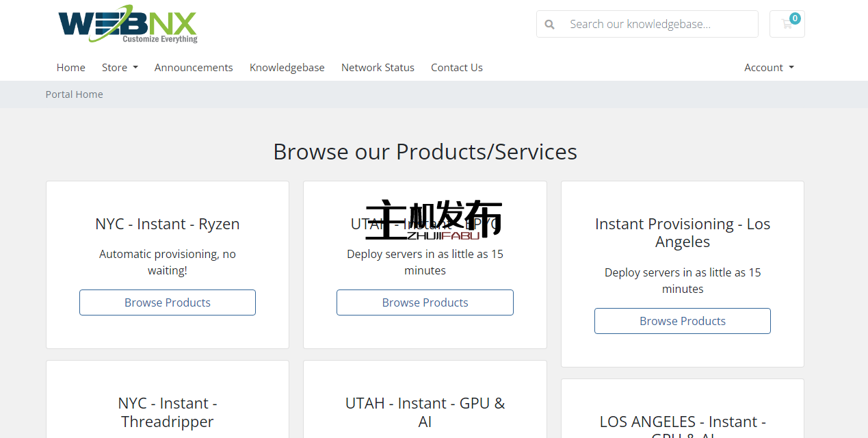868x438 pixels.
Task: Browse Products for Instant Provisioning Los Angeles
Action: 682,321
